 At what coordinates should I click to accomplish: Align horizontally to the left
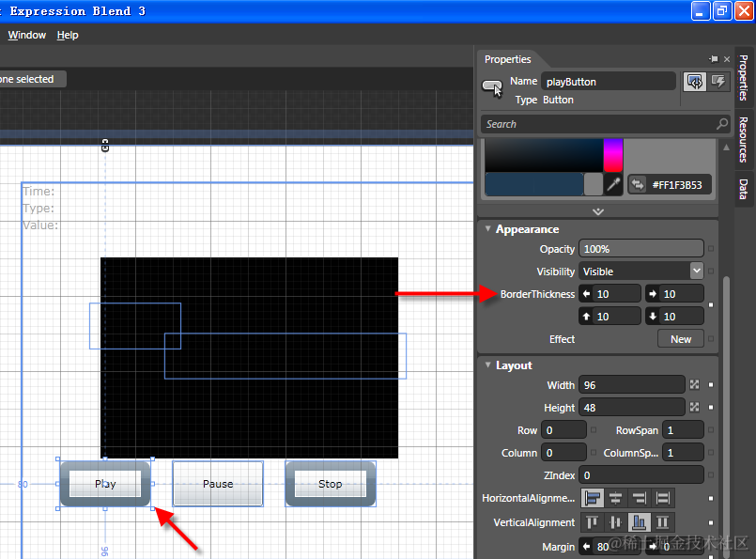tap(593, 498)
